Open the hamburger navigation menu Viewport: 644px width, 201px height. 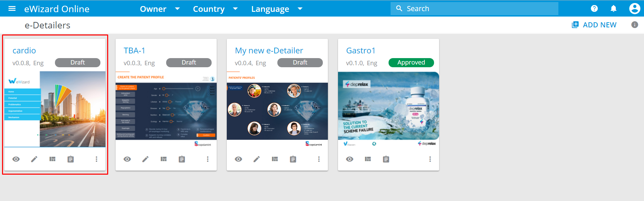pyautogui.click(x=12, y=9)
